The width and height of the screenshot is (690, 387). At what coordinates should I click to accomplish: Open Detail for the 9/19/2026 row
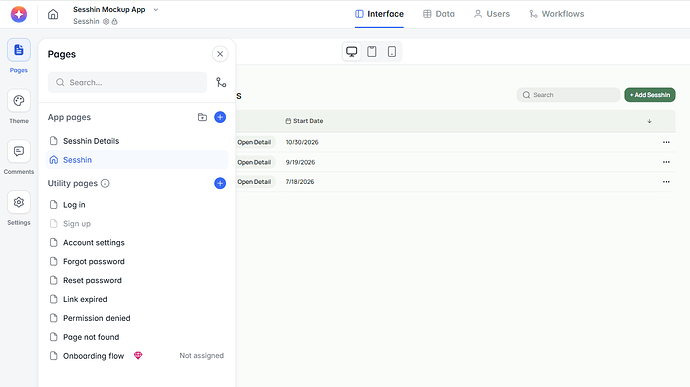[x=254, y=162]
